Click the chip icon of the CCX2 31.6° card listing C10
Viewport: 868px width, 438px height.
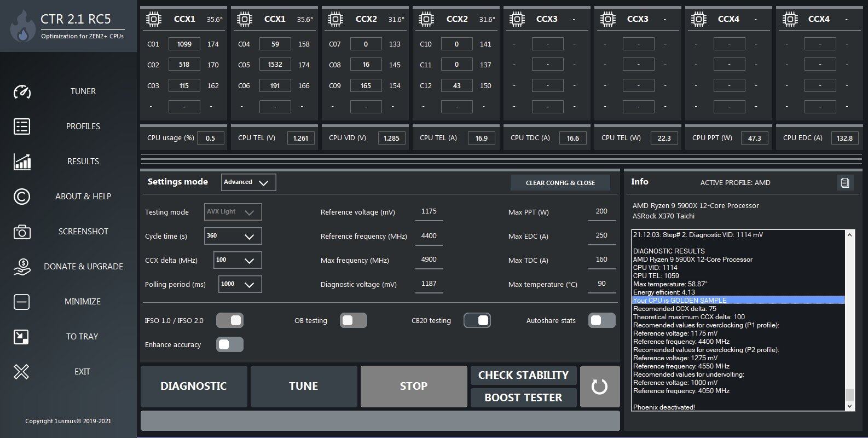click(426, 20)
